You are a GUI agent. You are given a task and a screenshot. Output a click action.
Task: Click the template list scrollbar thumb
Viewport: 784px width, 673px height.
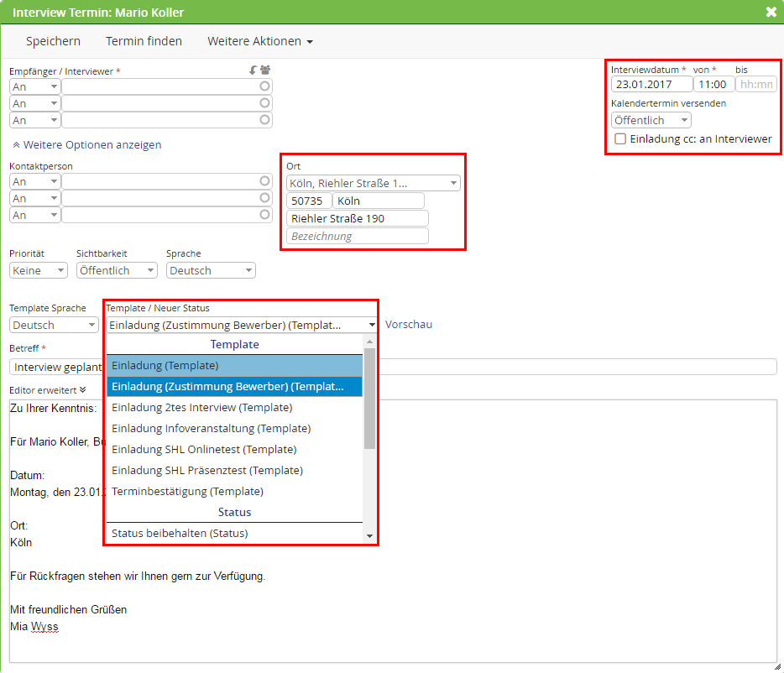click(369, 399)
